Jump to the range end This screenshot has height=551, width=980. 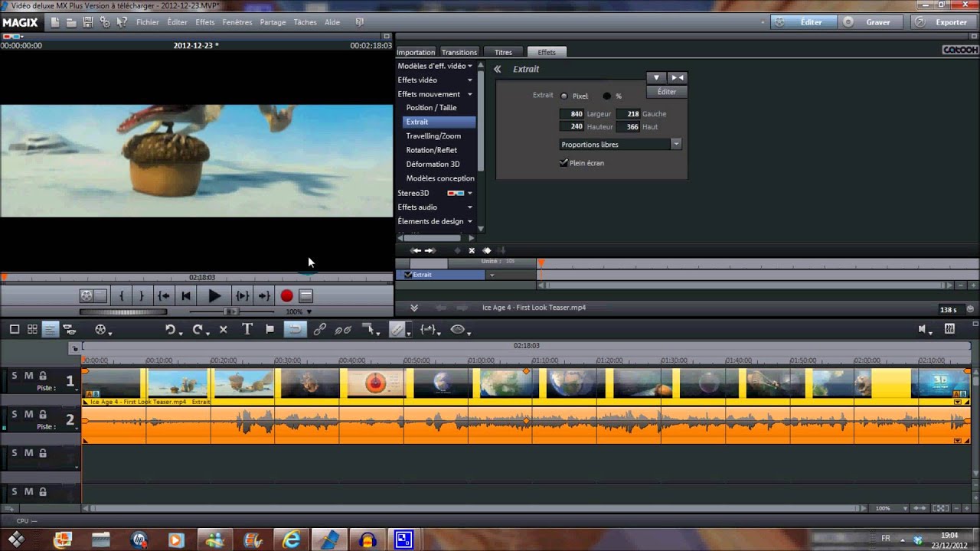point(263,296)
